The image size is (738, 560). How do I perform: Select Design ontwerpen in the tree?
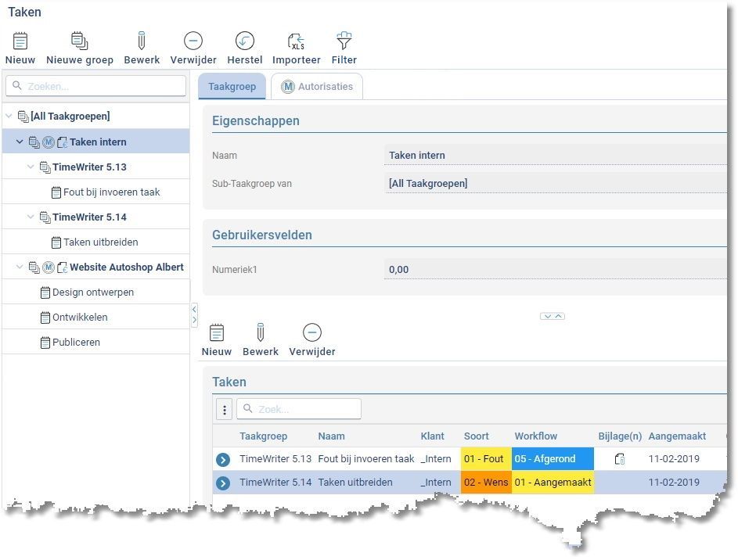[x=92, y=293]
